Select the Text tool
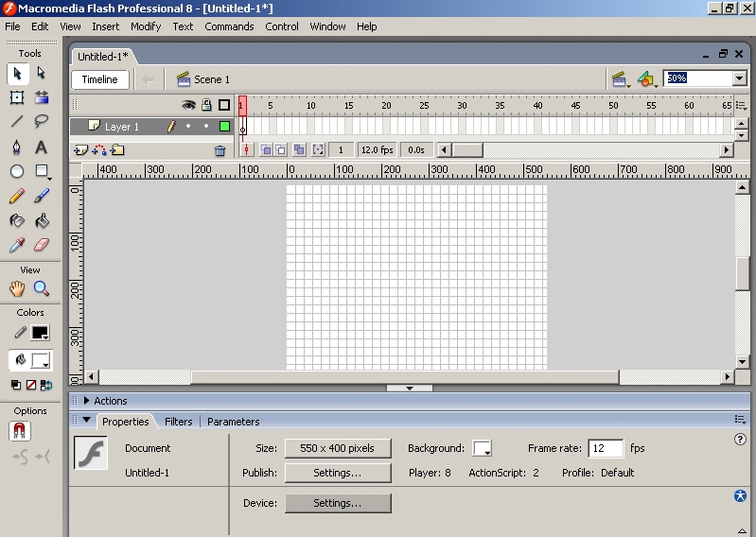Screen dimensions: 756x537 coord(42,147)
